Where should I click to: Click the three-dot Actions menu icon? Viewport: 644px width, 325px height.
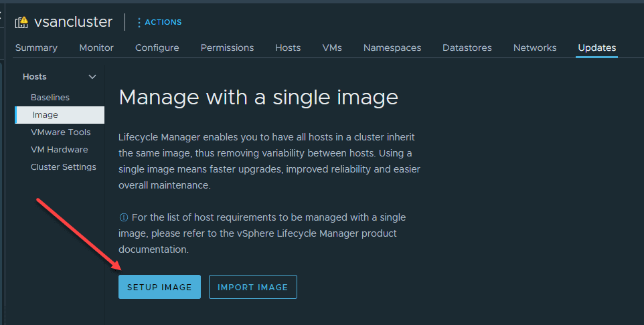click(139, 22)
